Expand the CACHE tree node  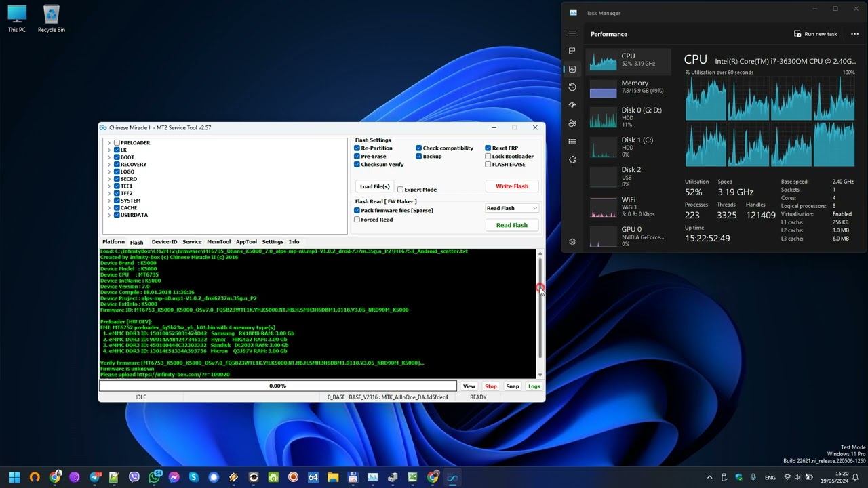108,208
